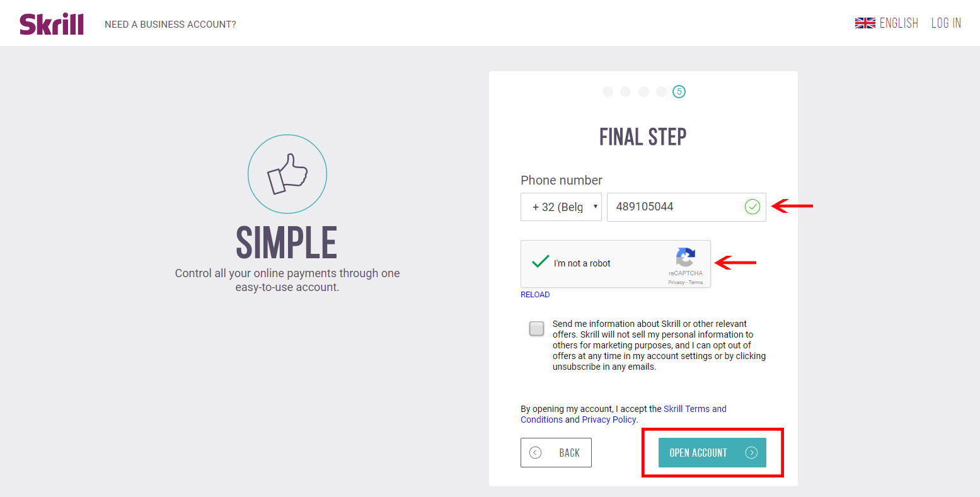Open the Privacy Policy link

[x=608, y=420]
